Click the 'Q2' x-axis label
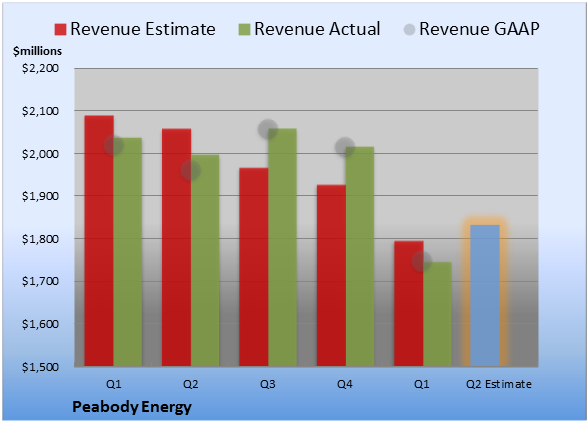588x422 pixels. [190, 384]
